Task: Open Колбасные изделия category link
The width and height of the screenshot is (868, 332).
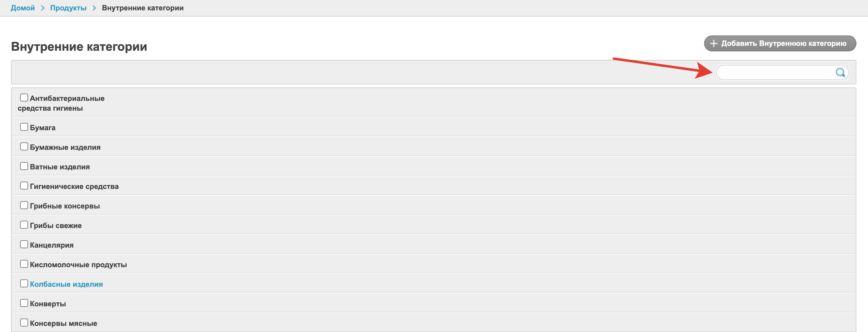Action: pos(66,284)
